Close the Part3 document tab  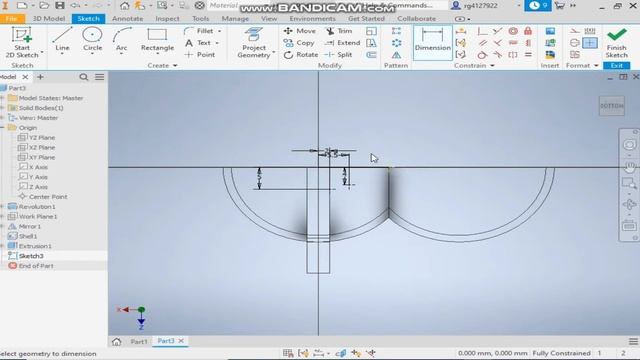181,341
